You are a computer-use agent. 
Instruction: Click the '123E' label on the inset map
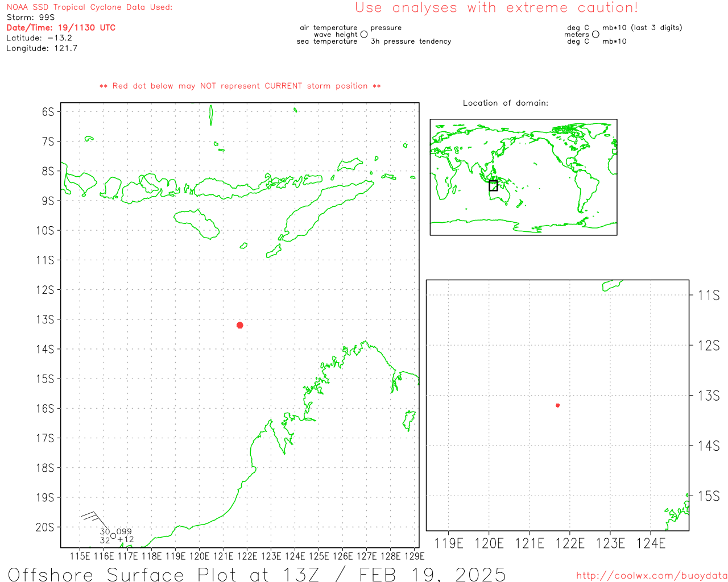pos(610,543)
